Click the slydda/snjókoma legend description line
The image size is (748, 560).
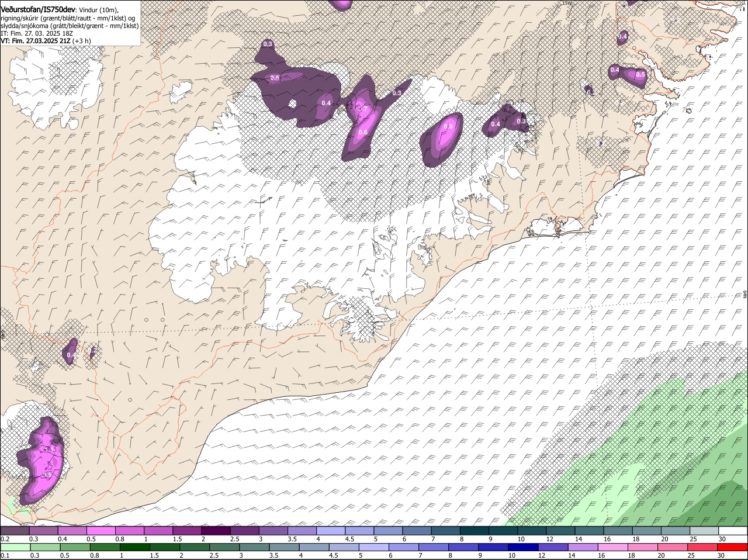click(70, 26)
